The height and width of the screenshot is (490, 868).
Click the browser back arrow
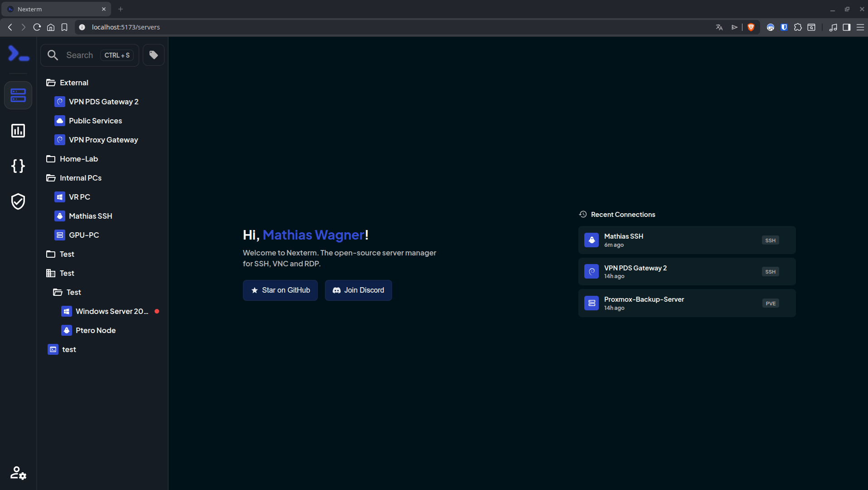pyautogui.click(x=10, y=27)
